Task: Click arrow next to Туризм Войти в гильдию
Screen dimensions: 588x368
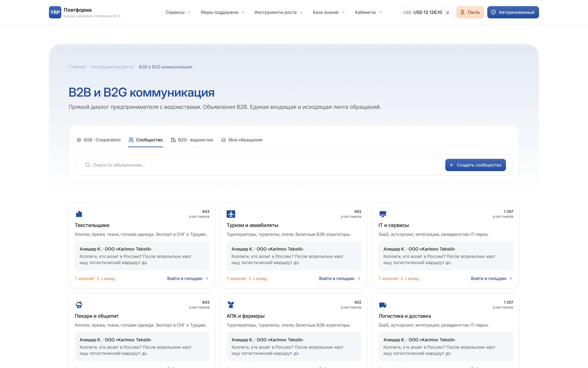Action: (359, 279)
